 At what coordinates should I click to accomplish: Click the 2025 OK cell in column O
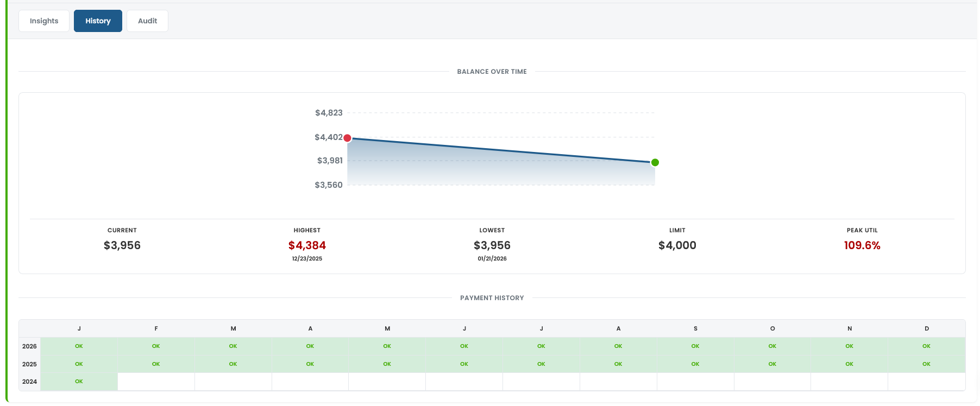pyautogui.click(x=772, y=364)
